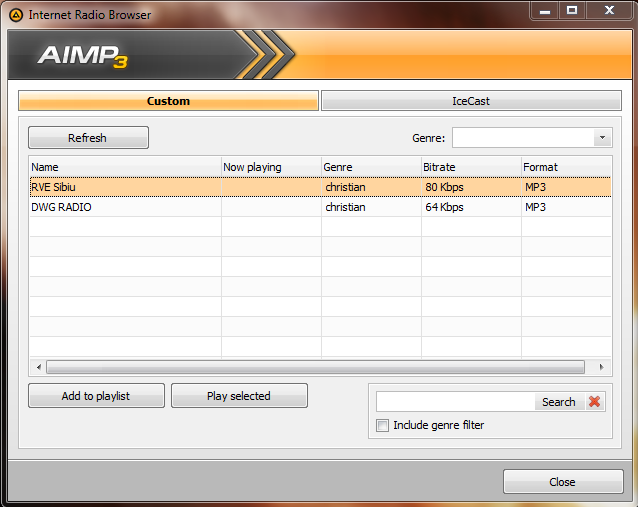The image size is (638, 507).
Task: Click the Refresh button
Action: [88, 138]
